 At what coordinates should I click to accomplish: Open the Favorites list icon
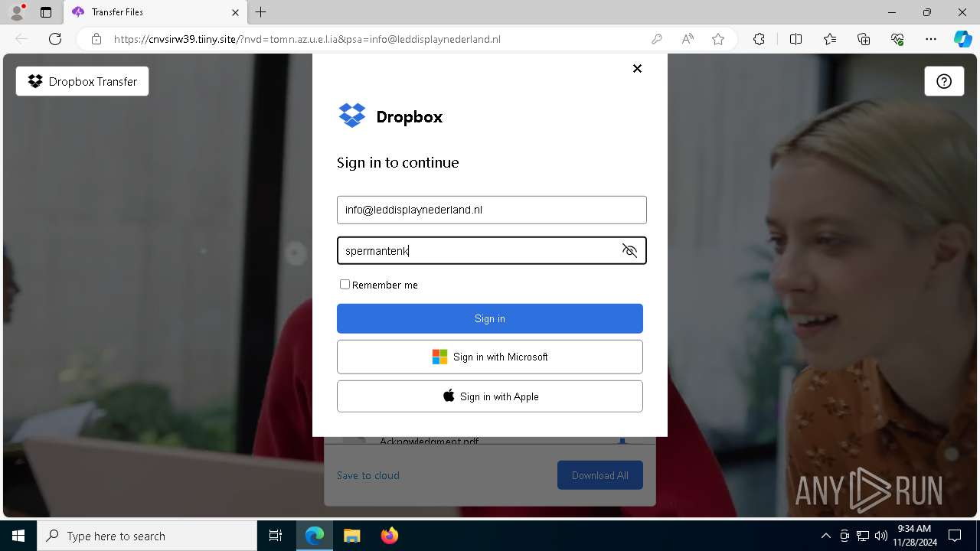point(830,39)
